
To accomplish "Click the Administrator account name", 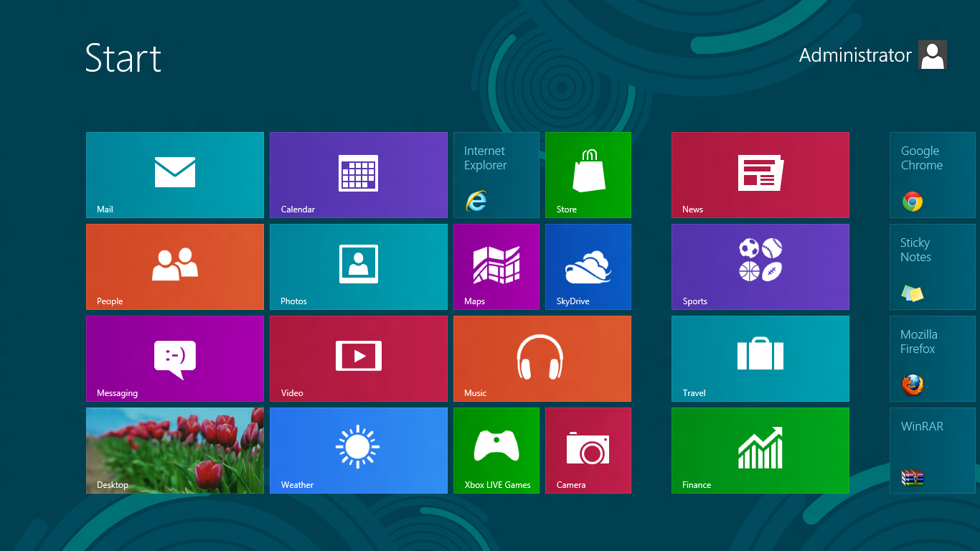I will [855, 55].
